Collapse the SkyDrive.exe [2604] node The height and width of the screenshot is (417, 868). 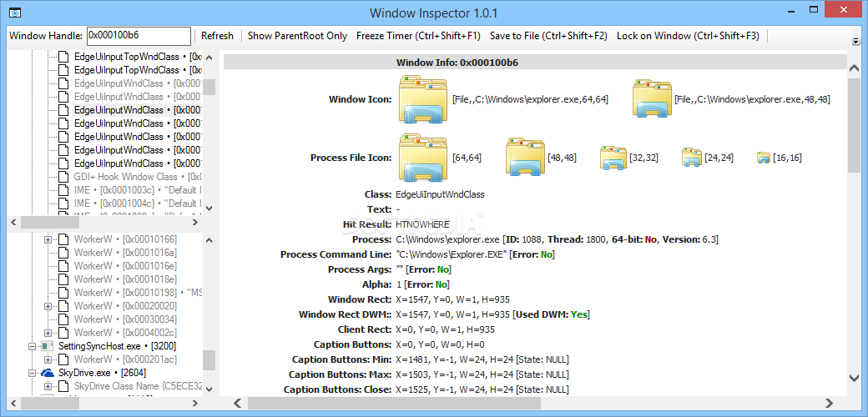[32, 373]
